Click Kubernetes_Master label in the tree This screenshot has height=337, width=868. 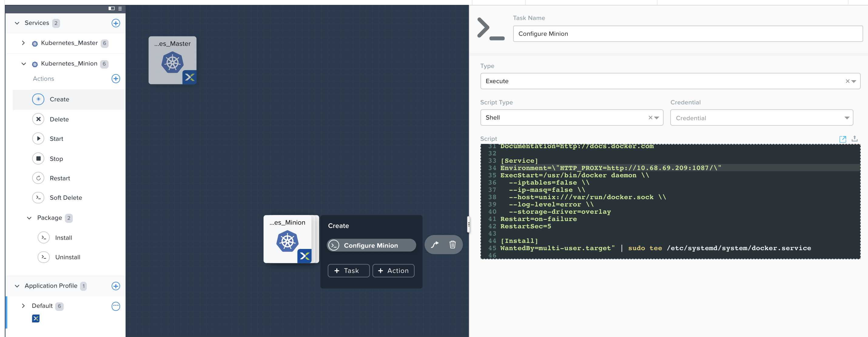coord(69,43)
